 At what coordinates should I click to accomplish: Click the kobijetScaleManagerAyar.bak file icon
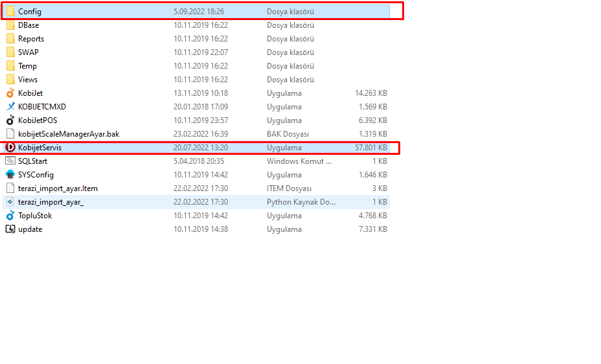coord(10,134)
